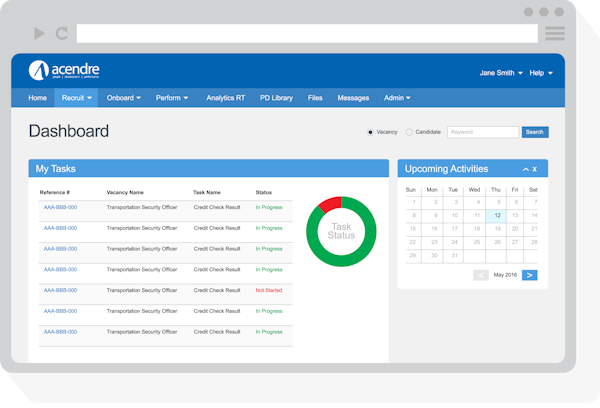Open the Files menu item
Viewport: 600px width, 408px height.
coord(315,98)
